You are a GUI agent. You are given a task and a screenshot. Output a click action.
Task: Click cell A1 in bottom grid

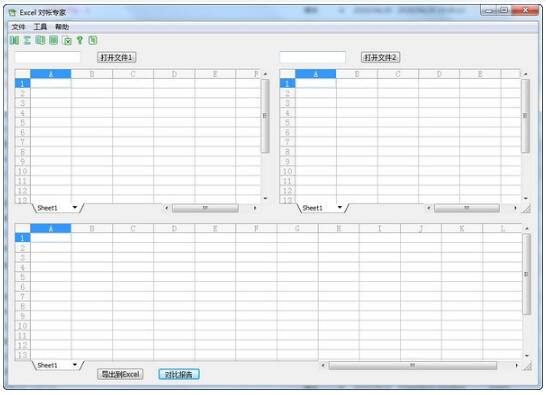[x=51, y=238]
